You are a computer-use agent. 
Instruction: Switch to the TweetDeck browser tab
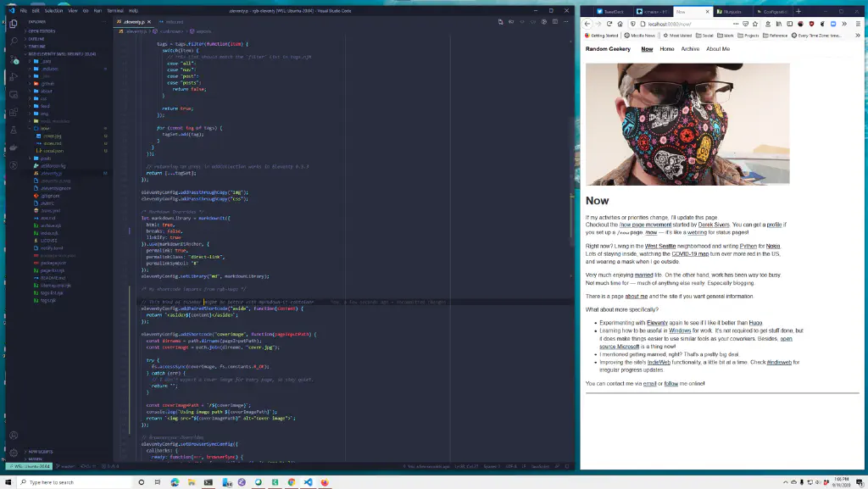(612, 12)
